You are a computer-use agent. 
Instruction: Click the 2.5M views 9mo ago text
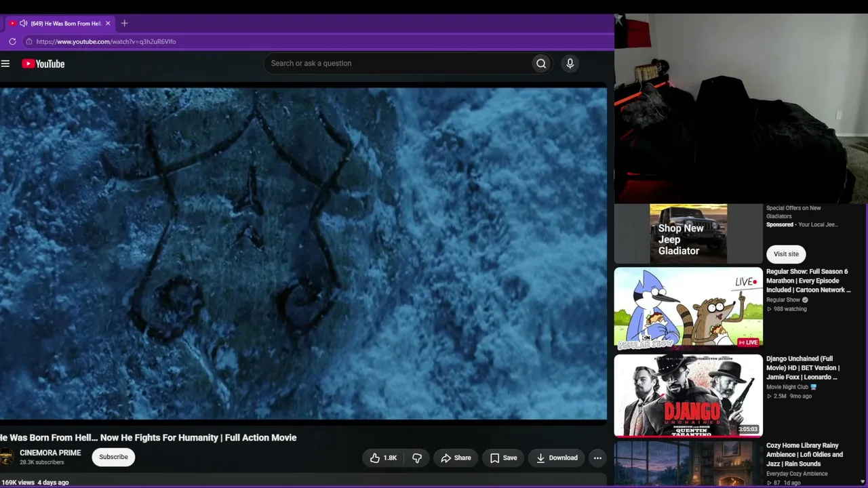[789, 396]
